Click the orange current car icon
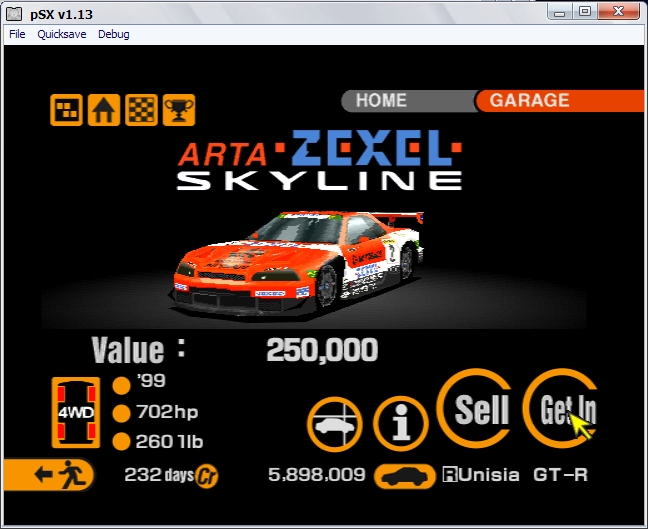648x529 pixels. point(405,477)
